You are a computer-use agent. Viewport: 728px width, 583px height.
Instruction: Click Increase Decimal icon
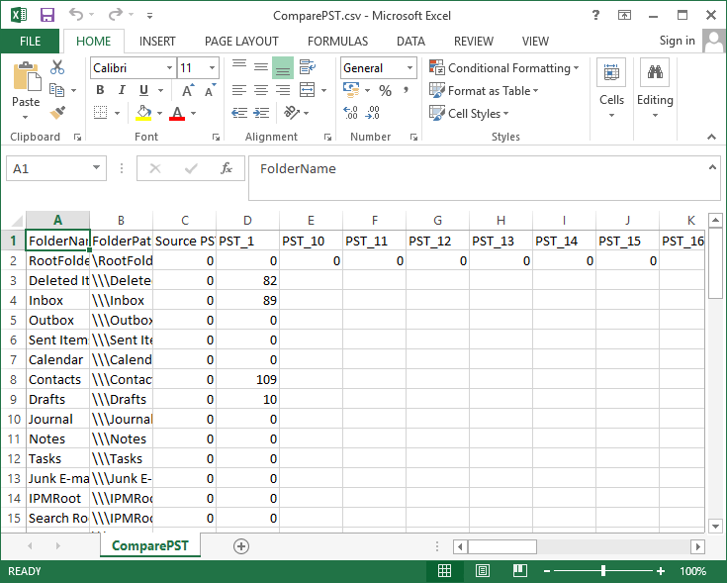pos(350,113)
